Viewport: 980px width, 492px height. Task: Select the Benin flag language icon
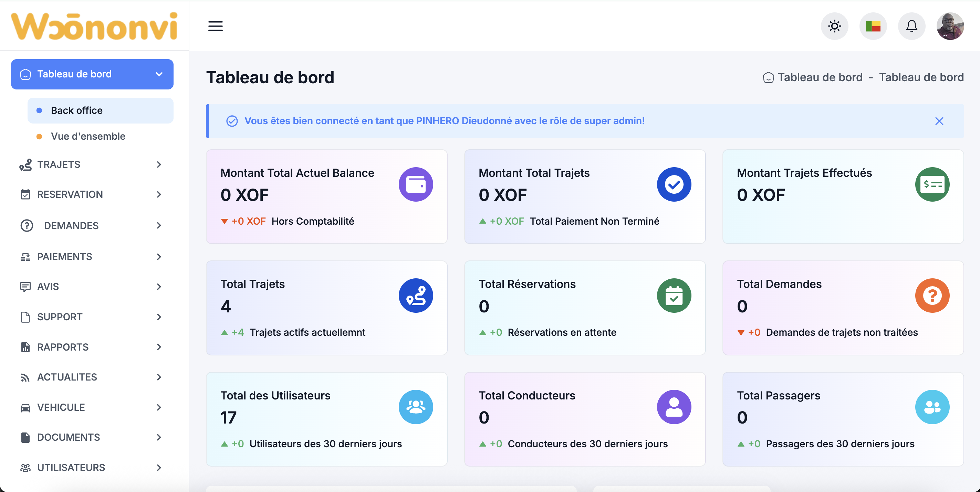(873, 26)
